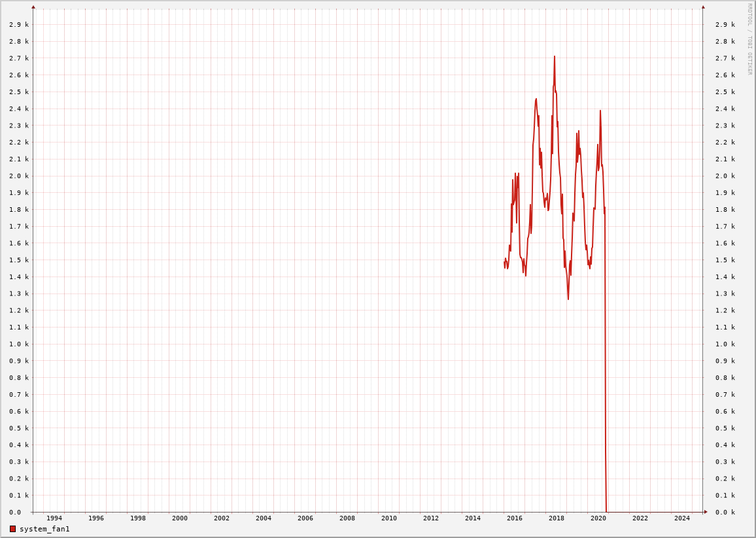Click the 2.7 k label on right axis
The image size is (756, 538).
(725, 58)
